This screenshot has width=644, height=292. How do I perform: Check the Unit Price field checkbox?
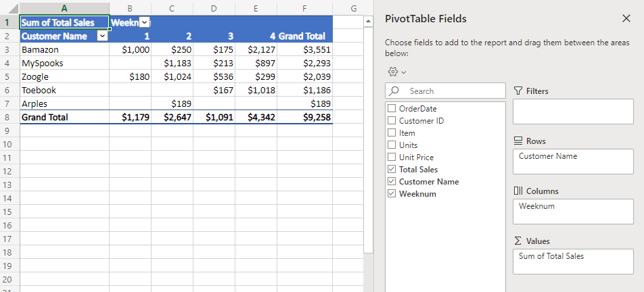392,157
